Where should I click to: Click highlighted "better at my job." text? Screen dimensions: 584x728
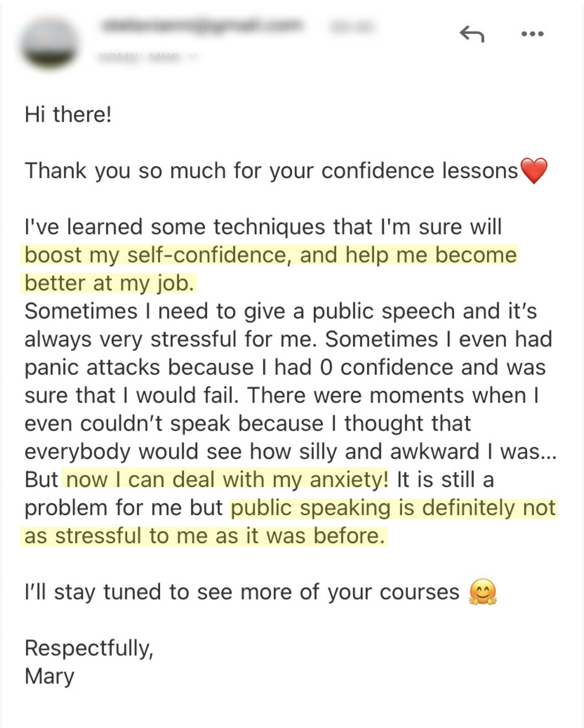(109, 283)
